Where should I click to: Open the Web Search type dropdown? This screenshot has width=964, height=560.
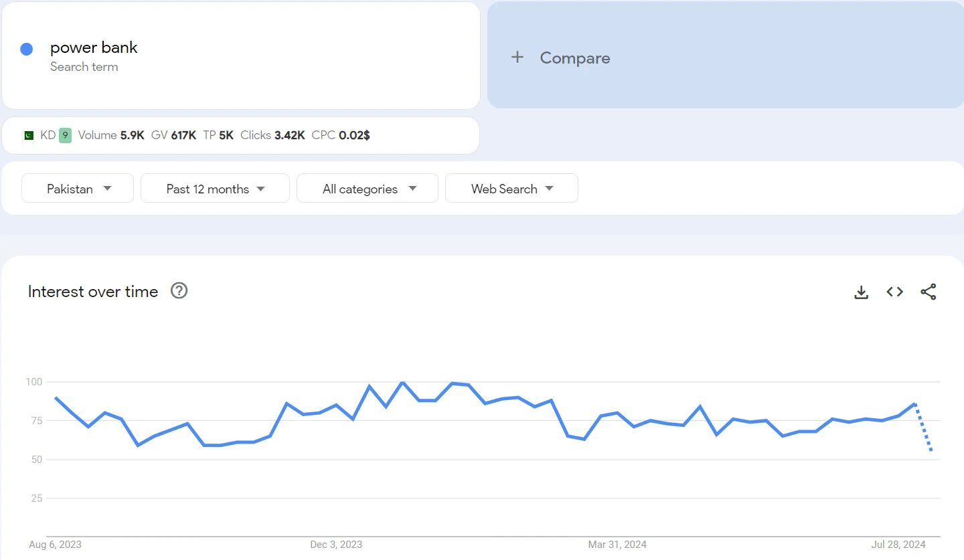511,188
